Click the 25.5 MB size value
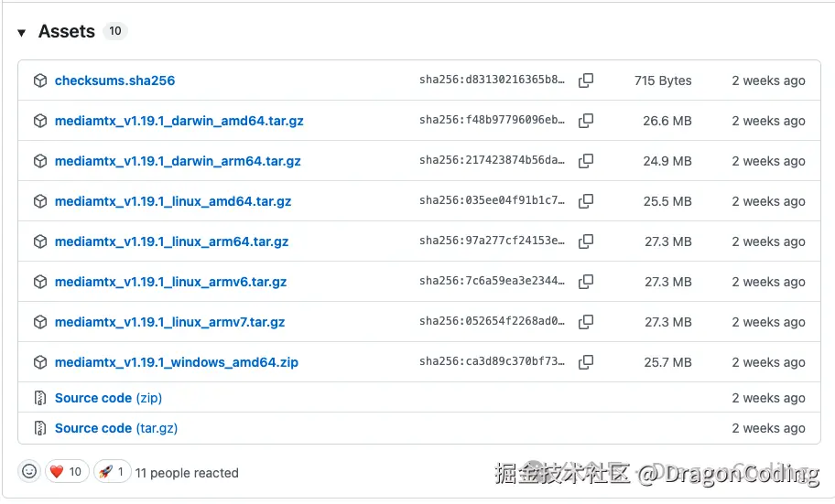 coord(667,202)
